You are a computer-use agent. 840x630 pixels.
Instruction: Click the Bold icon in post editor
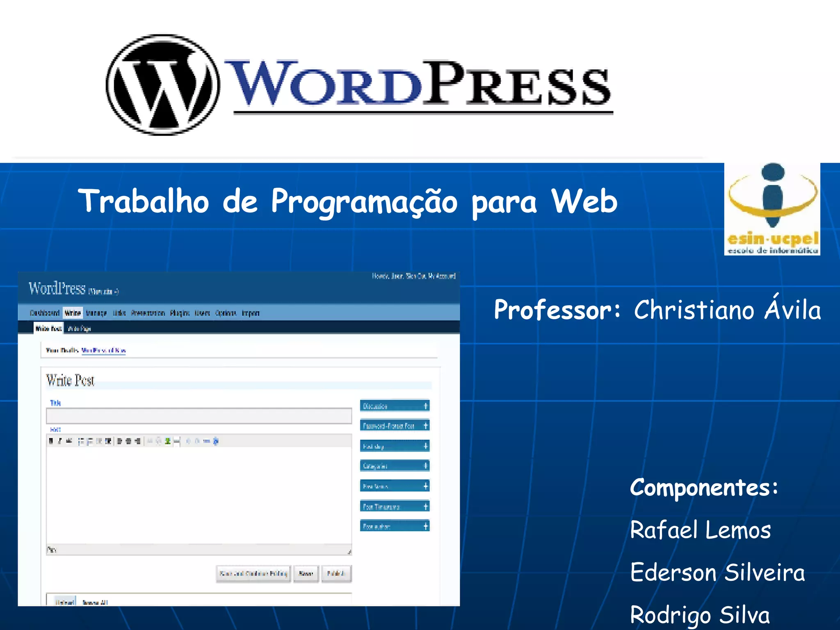(x=51, y=441)
